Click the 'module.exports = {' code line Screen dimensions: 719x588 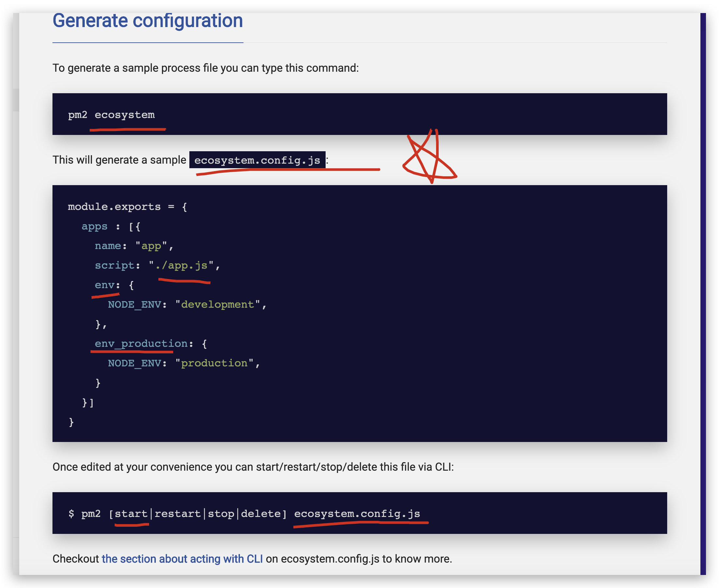127,207
